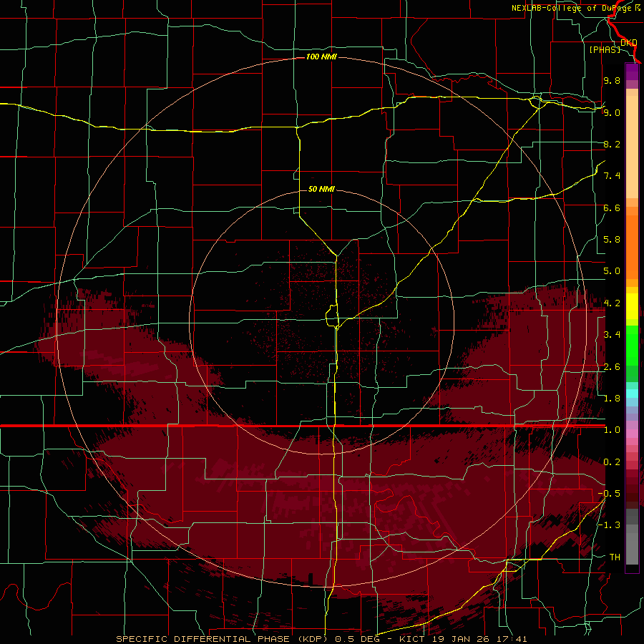
Task: Click the 5.0 scale value
Action: point(612,271)
